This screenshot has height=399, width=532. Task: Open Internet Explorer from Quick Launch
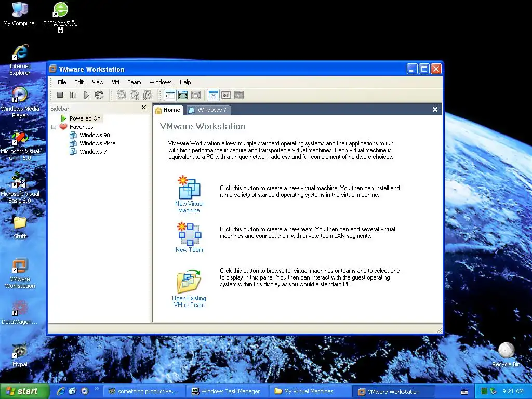[61, 391]
